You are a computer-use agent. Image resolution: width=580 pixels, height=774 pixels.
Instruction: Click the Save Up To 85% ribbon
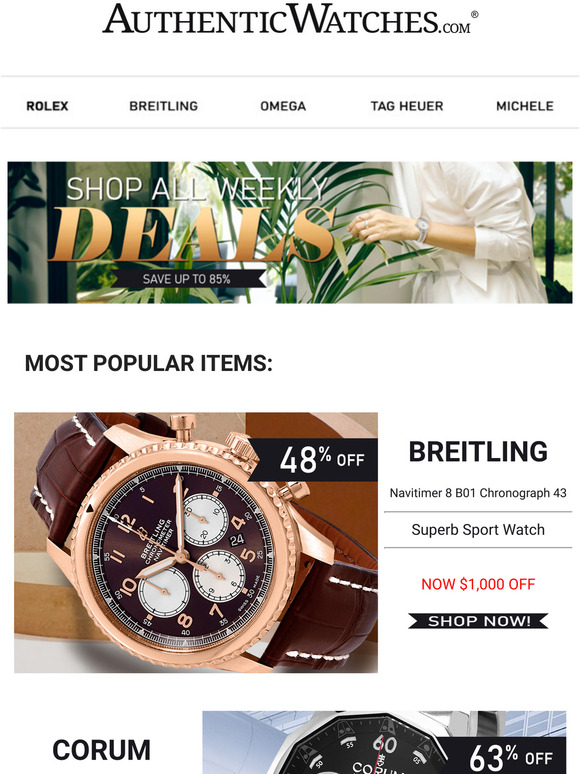pos(187,279)
